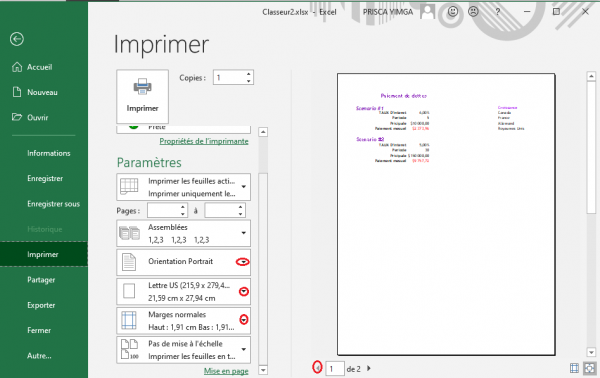
Task: Choose Enregistrer sous
Action: tap(53, 204)
